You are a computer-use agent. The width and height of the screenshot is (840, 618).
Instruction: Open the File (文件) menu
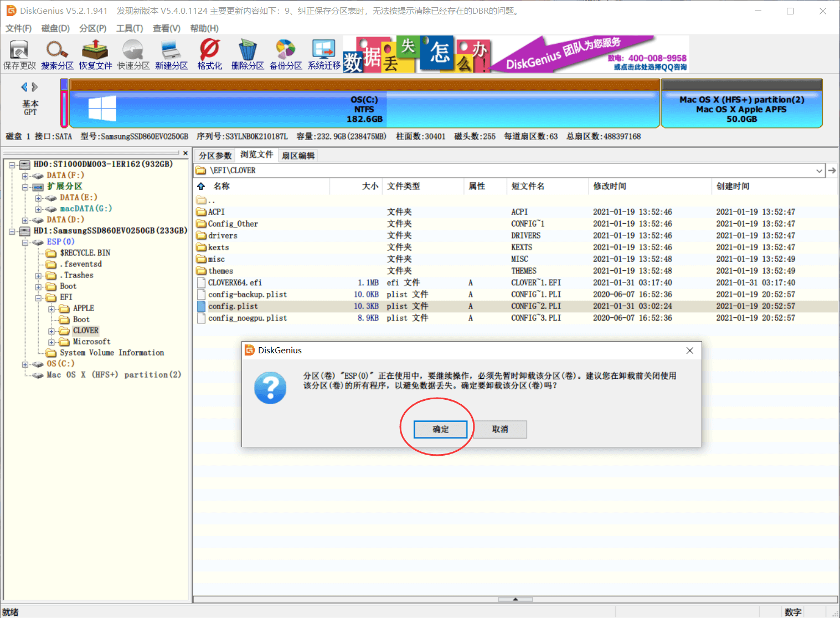pos(19,28)
